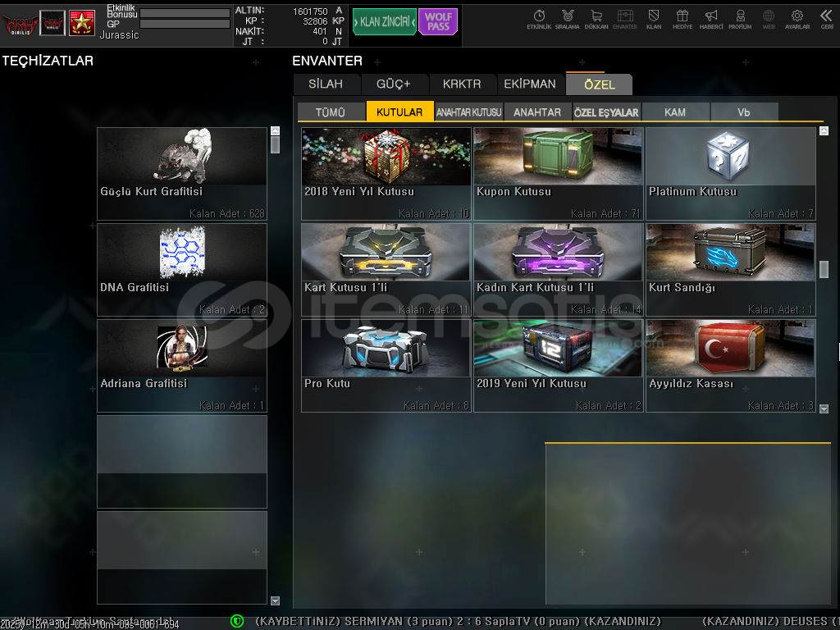Image resolution: width=840 pixels, height=630 pixels.
Task: Select the Pro Kutu item
Action: tap(386, 366)
